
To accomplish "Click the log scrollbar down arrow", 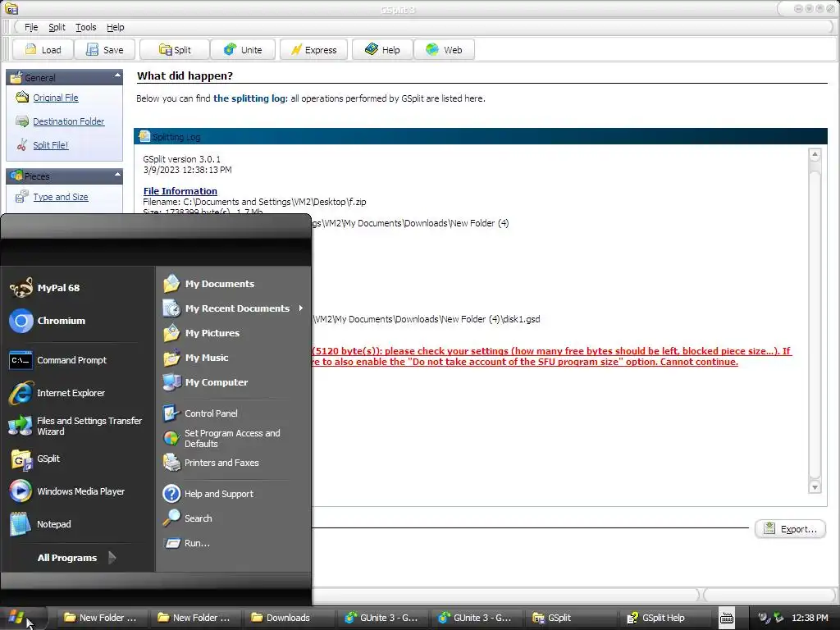I will (x=815, y=487).
